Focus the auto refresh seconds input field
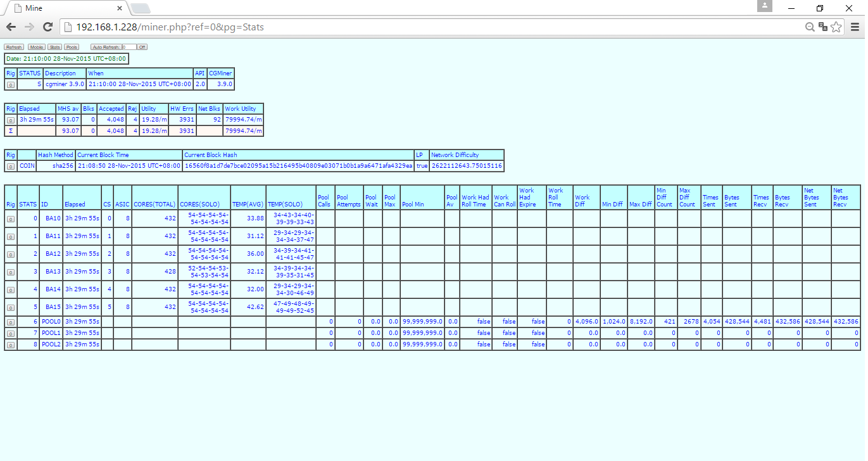The height and width of the screenshot is (461, 868). tap(129, 47)
